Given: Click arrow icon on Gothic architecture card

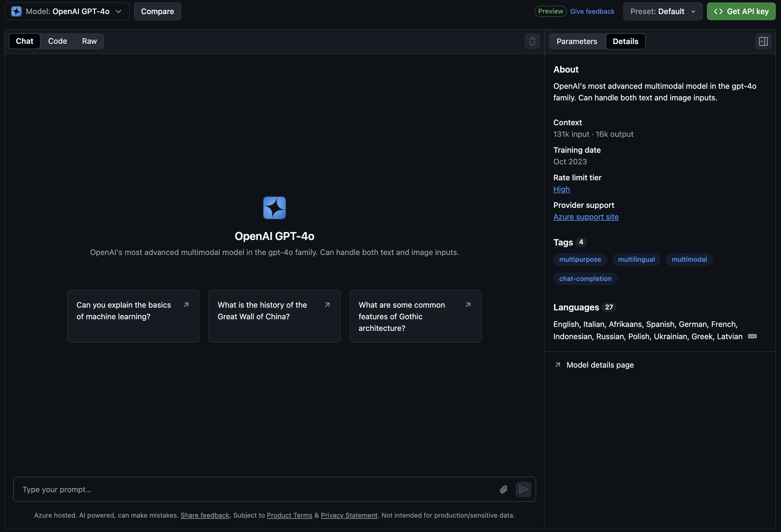Looking at the screenshot, I should click(468, 305).
